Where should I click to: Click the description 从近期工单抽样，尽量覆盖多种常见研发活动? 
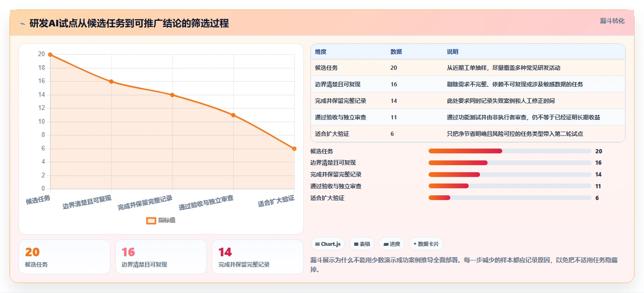(504, 68)
